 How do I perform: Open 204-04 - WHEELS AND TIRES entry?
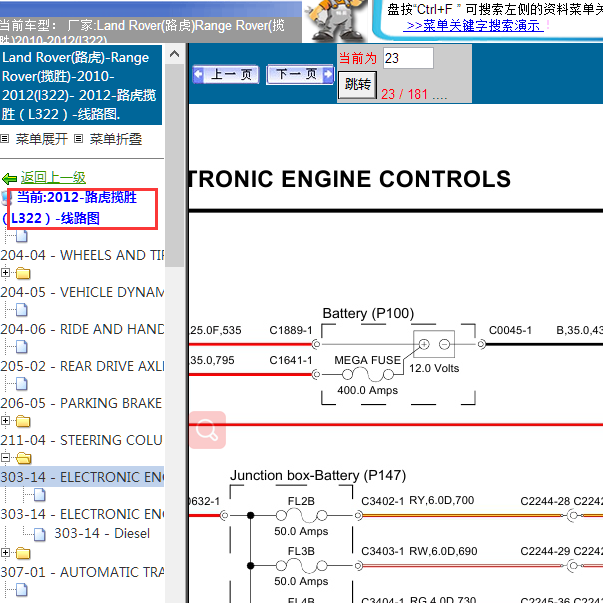pos(82,255)
